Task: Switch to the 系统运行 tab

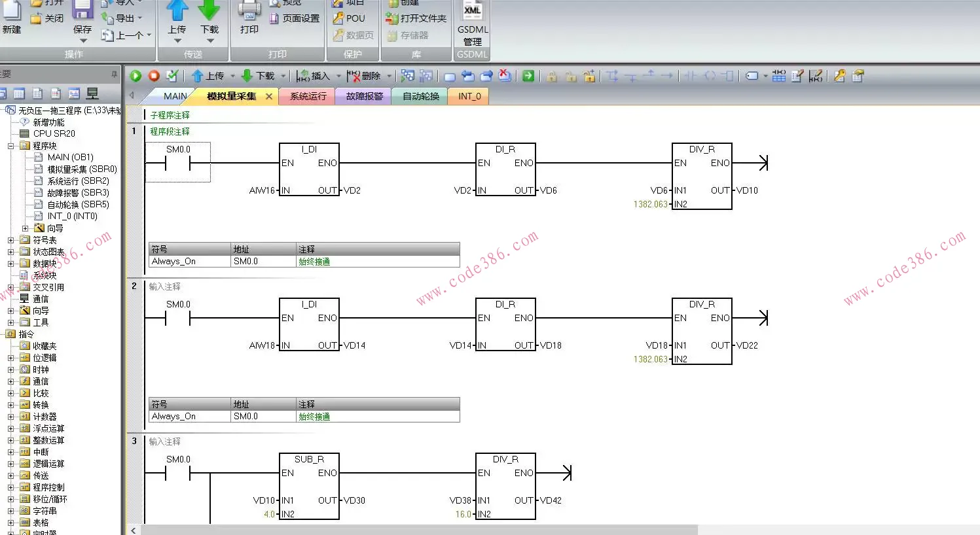Action: (308, 96)
